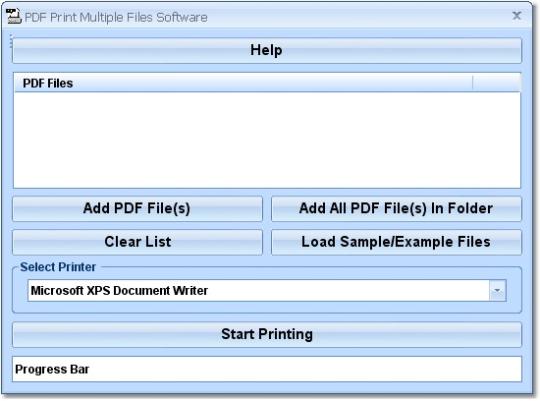Click Add PDF File(s) button
The height and width of the screenshot is (401, 540).
pos(137,208)
